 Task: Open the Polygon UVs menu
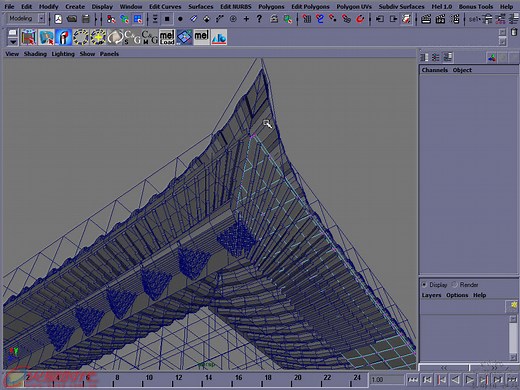click(x=354, y=6)
